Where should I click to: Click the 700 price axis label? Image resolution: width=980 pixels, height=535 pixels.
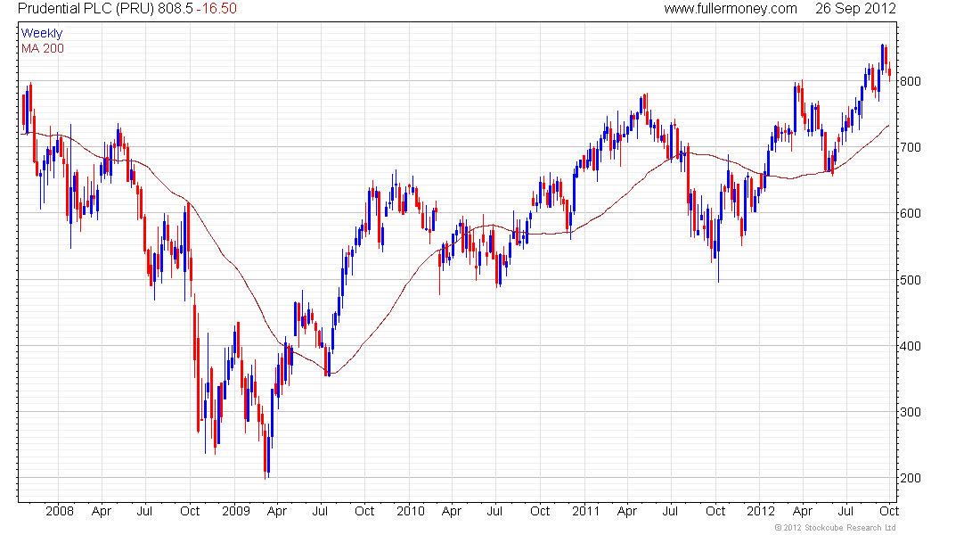coord(910,148)
